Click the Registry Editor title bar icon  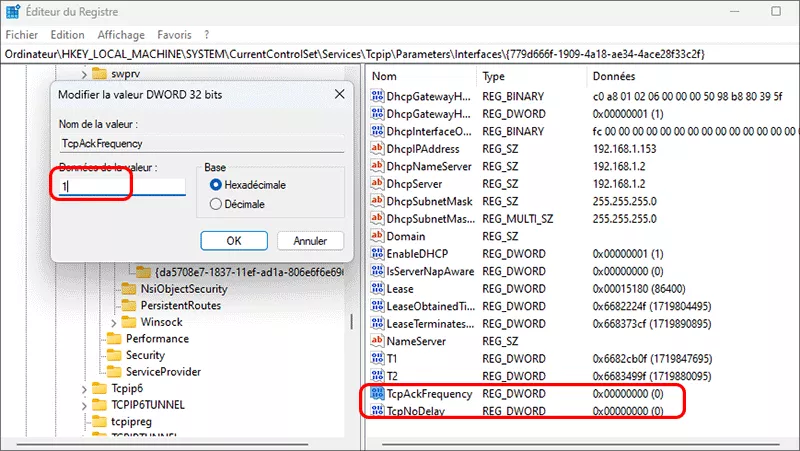point(13,12)
